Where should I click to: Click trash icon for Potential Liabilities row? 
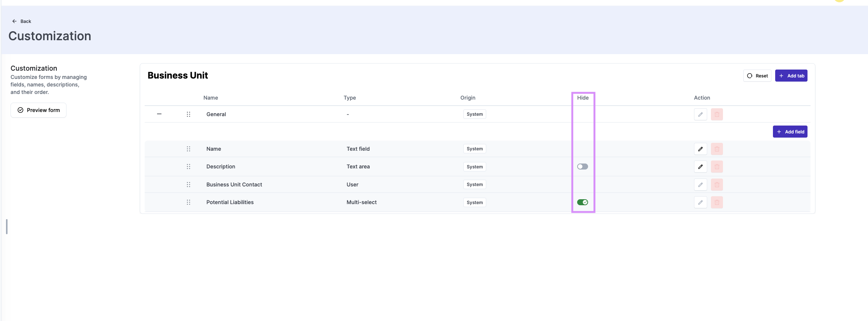(x=717, y=202)
